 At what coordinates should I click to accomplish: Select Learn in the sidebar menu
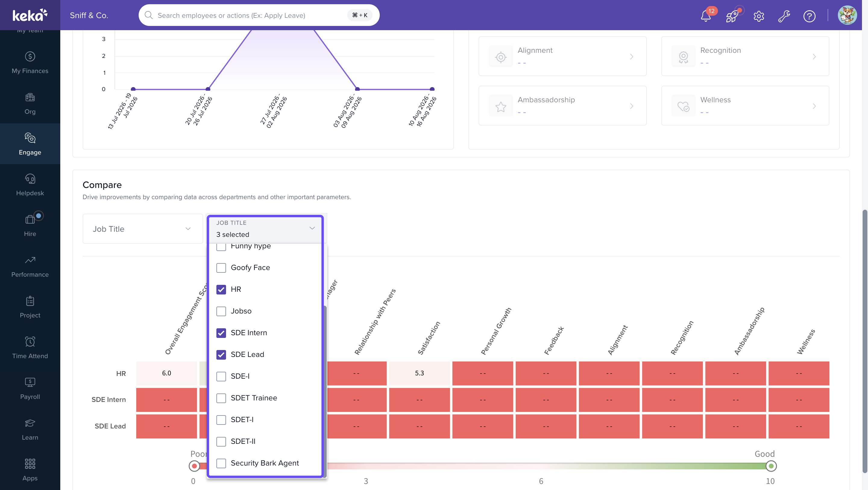tap(30, 429)
